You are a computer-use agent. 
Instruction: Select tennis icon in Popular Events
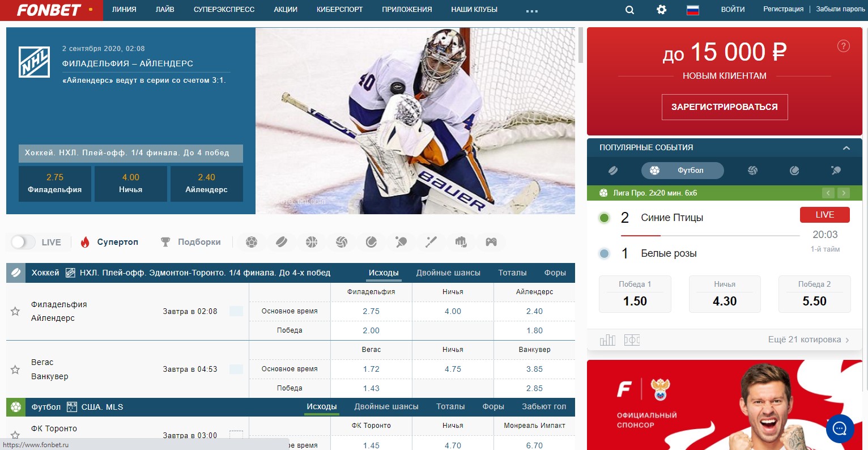(x=794, y=170)
